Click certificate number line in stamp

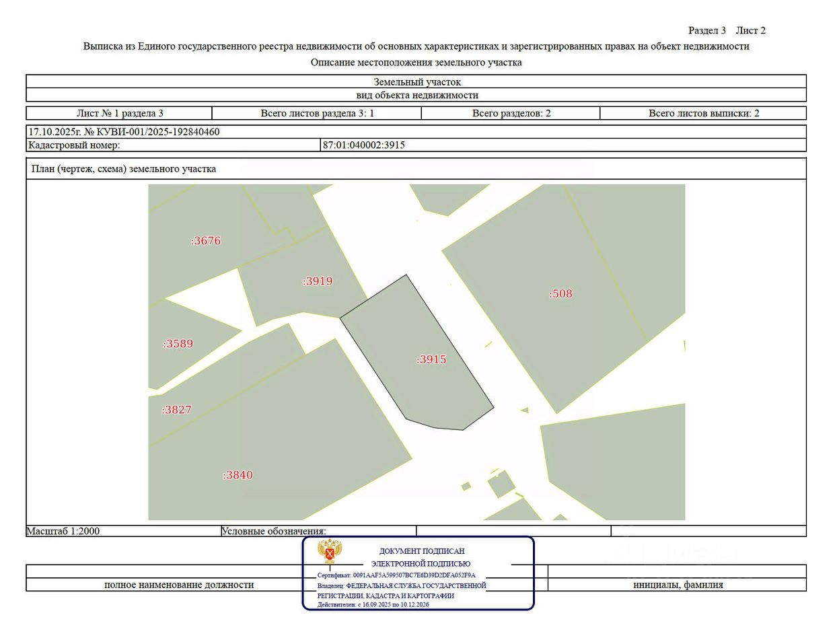(396, 575)
